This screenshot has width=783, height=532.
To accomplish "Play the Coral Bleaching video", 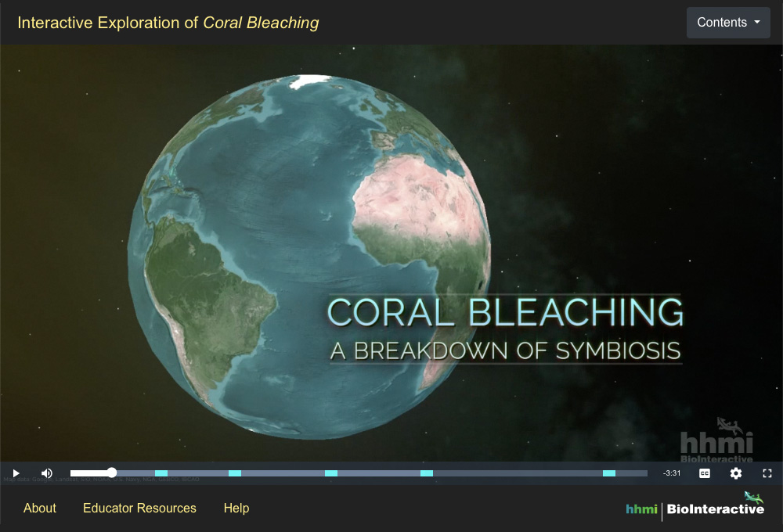I will [x=16, y=473].
